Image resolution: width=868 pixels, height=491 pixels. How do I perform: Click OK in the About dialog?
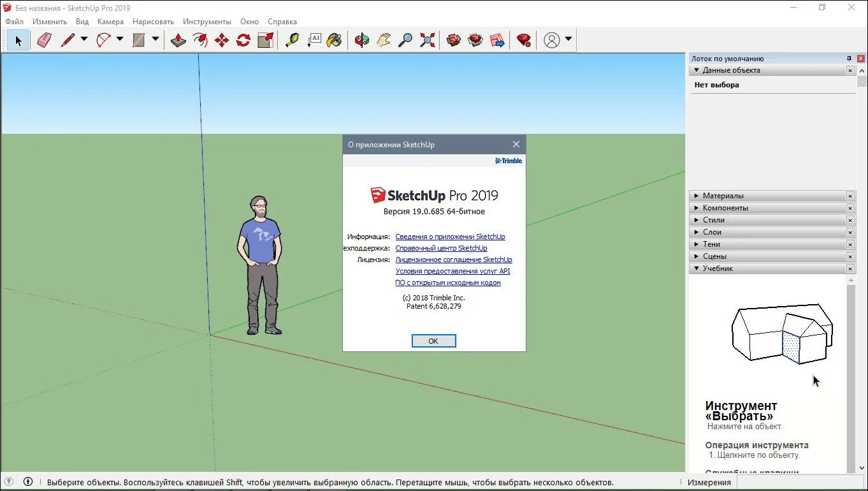[x=433, y=341]
